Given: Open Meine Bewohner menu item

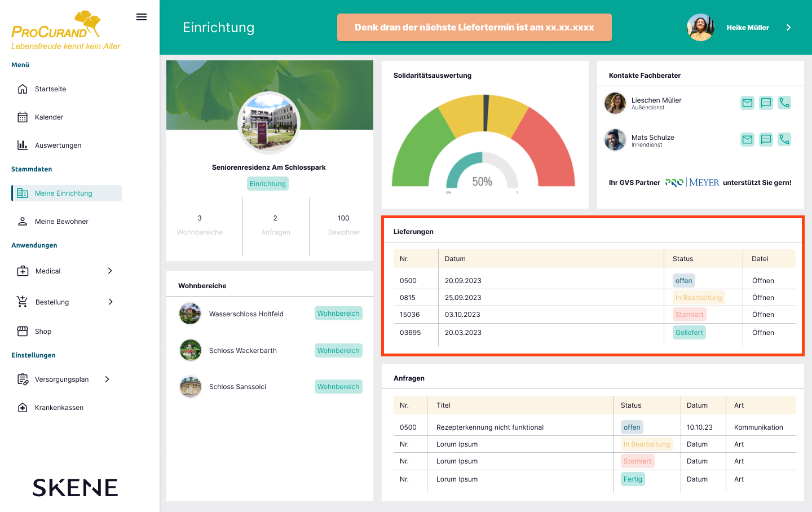Looking at the screenshot, I should point(61,222).
